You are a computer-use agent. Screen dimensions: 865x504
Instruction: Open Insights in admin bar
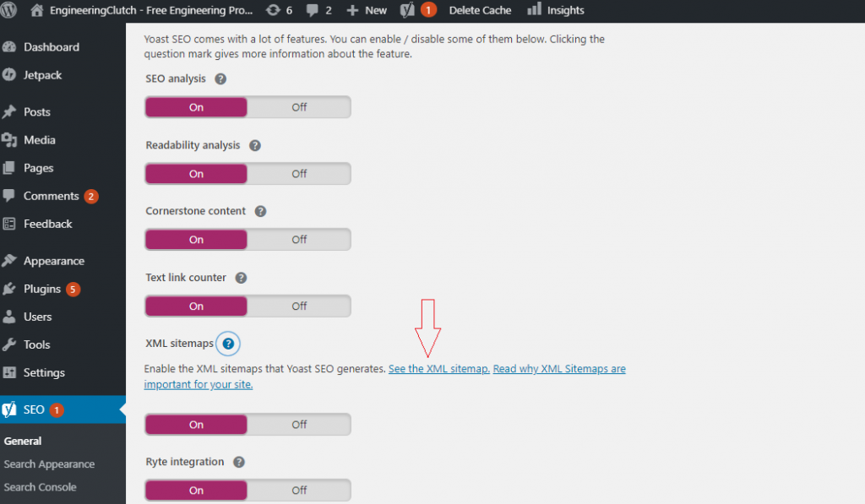tap(565, 10)
